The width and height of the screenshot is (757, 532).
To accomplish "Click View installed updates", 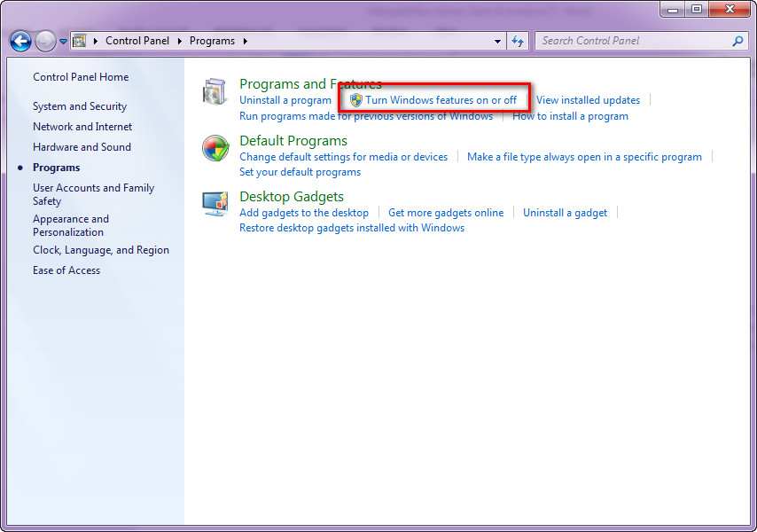I will coord(588,100).
